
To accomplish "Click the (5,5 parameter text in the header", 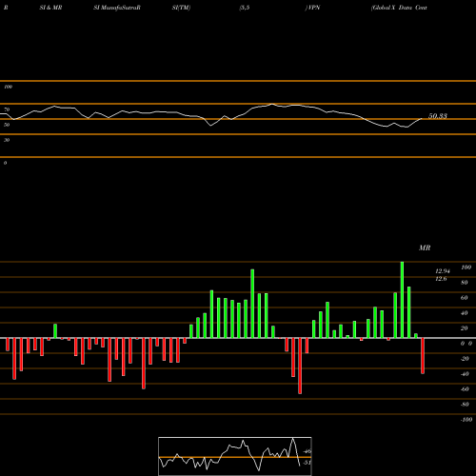I will tap(245, 8).
